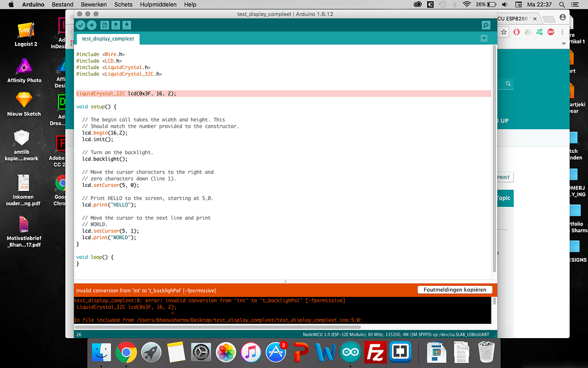Open the Help menu
Image resolution: width=588 pixels, height=368 pixels.
pos(190,5)
